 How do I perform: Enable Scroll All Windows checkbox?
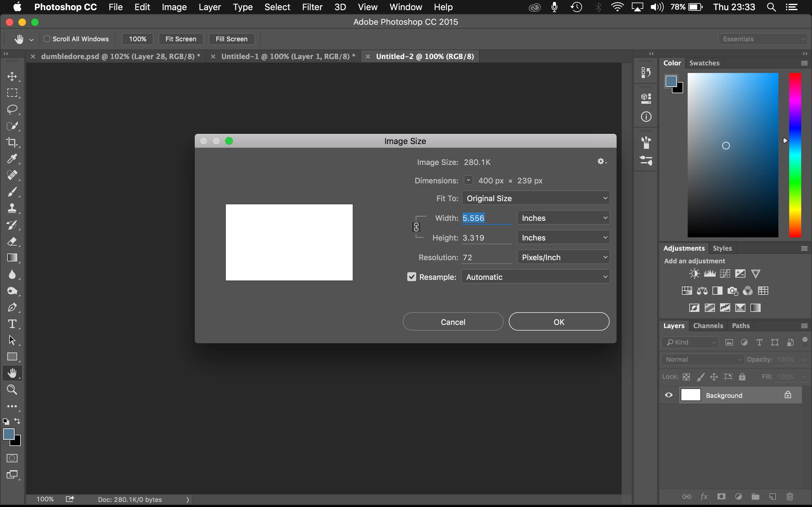point(47,39)
